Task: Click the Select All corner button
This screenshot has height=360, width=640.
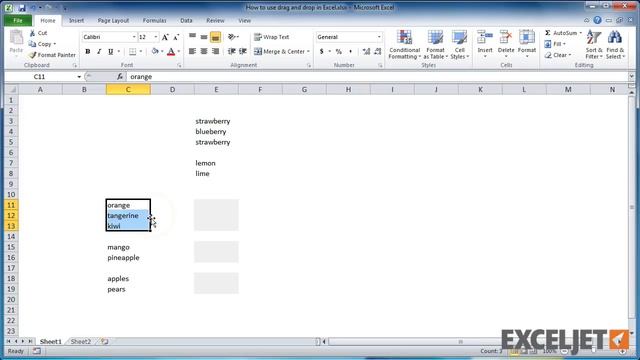Action: (11, 89)
